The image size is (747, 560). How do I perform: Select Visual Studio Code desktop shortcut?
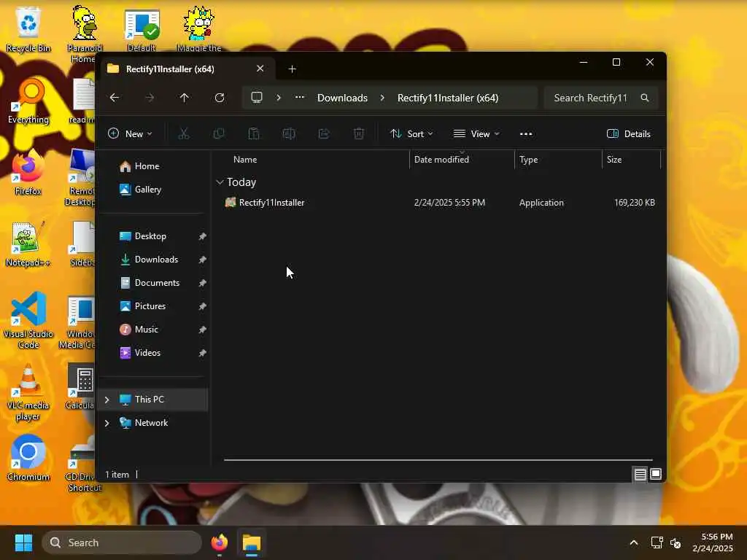28,320
